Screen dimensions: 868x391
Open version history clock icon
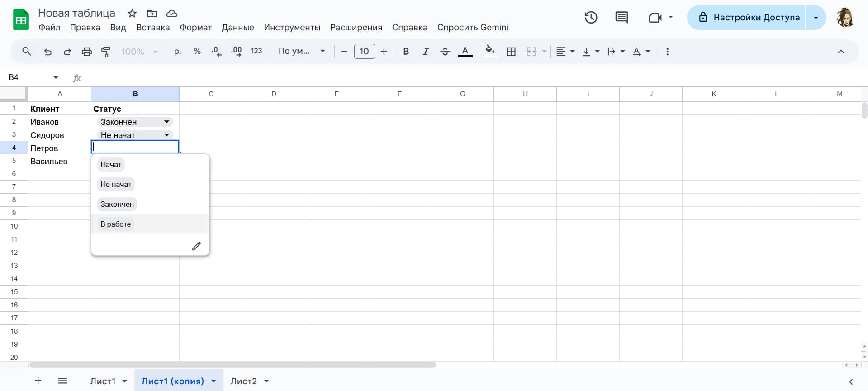[x=591, y=18]
